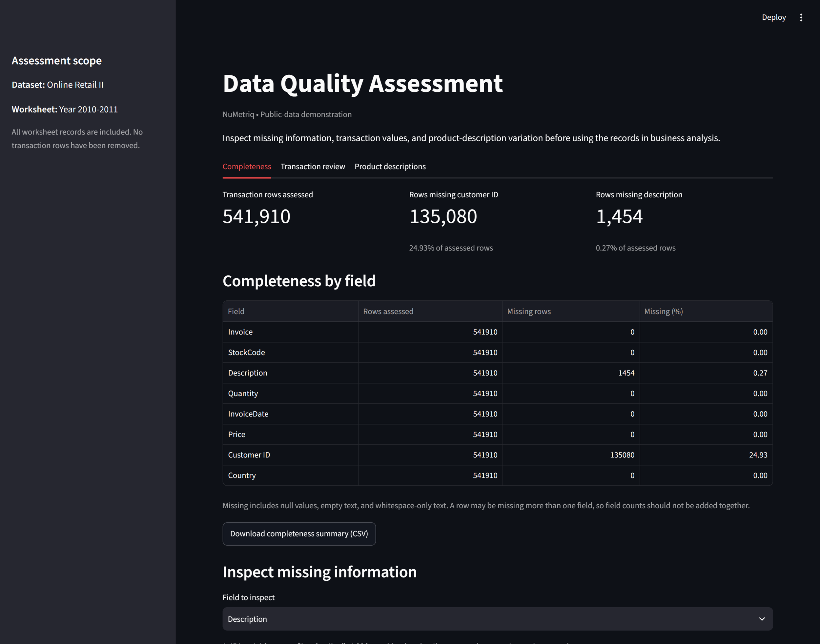Screen dimensions: 820x644
Task: Download completeness summary CSV
Action: [299, 533]
